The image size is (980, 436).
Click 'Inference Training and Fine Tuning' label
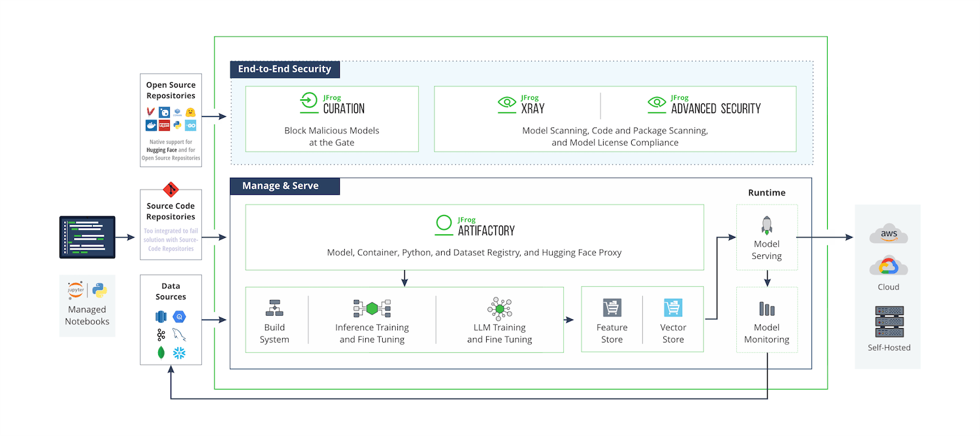pos(372,333)
